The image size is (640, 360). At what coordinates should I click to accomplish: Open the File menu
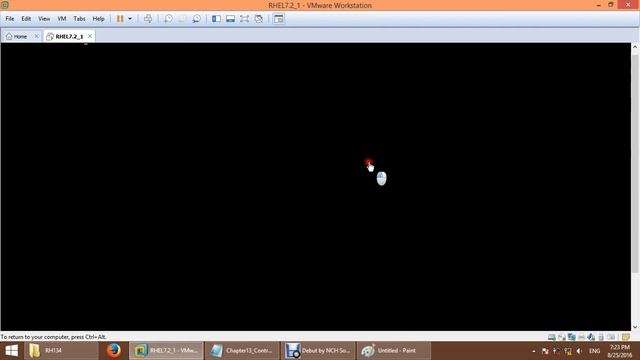10,19
